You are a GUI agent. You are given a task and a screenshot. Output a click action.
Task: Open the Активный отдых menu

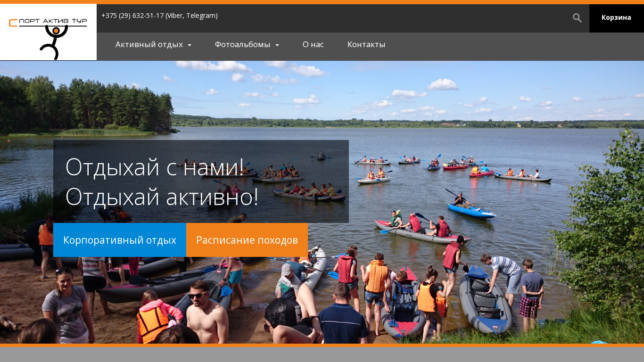coord(149,44)
